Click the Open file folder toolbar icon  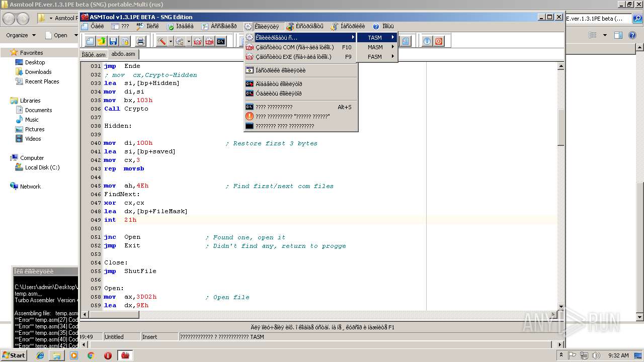[x=102, y=41]
